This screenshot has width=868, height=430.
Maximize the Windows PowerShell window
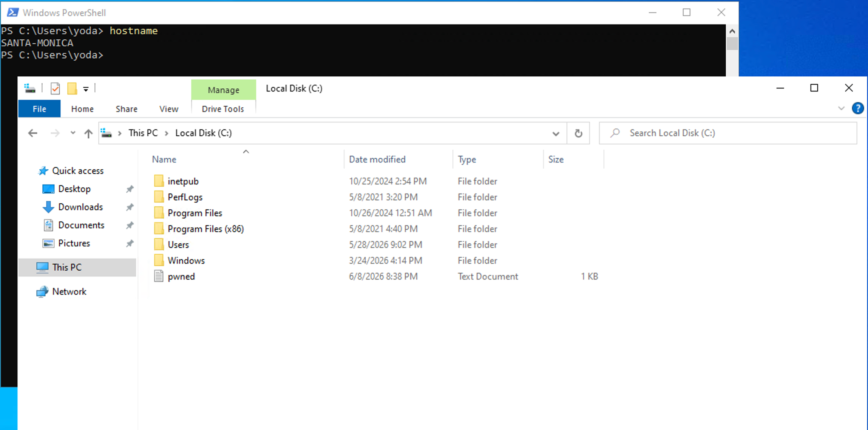[687, 12]
